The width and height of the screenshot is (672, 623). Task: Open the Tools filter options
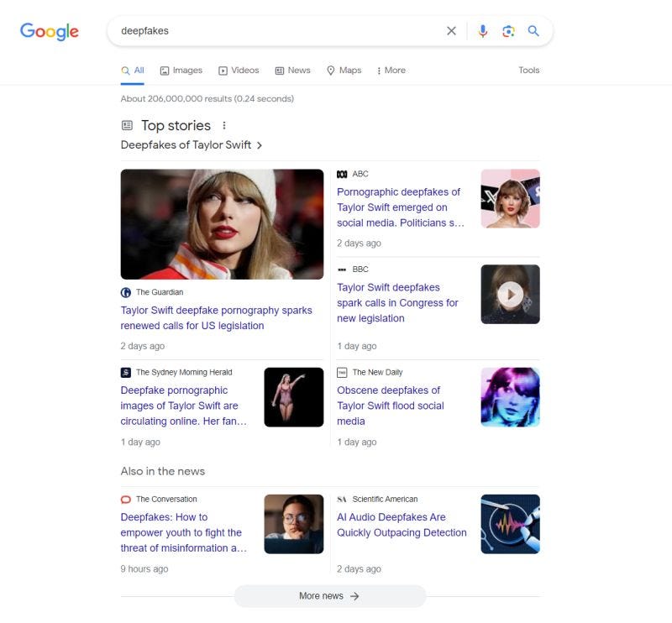pos(529,71)
